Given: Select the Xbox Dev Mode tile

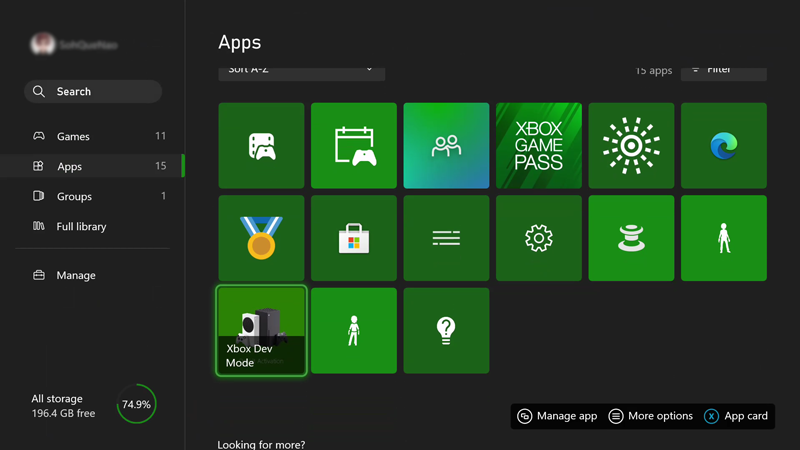Looking at the screenshot, I should click(x=261, y=330).
